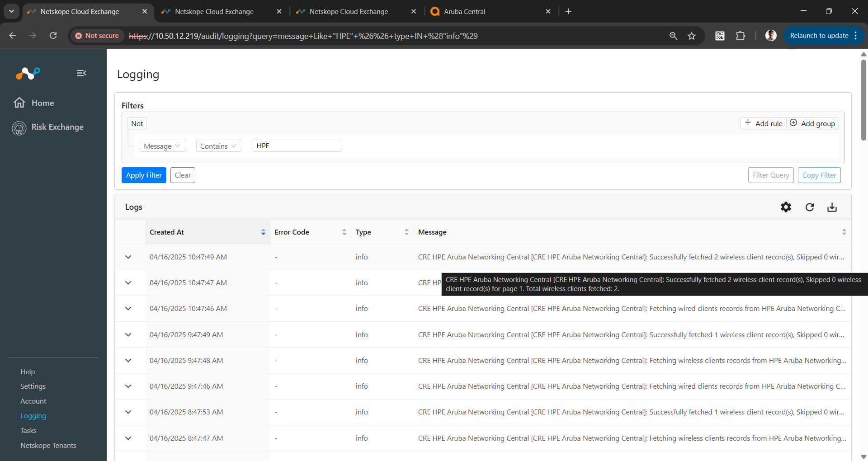Expand the 8:47:47 AM log row

tap(128, 438)
